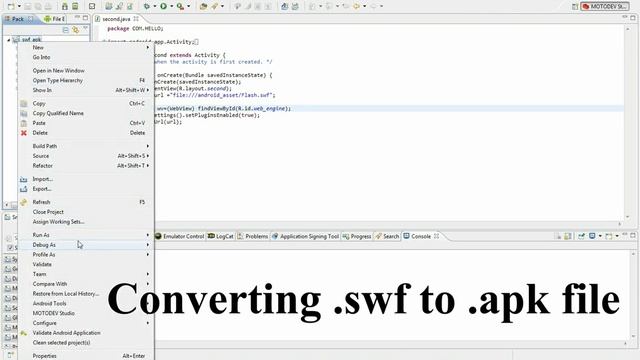Open Package Explorer view menu triangle
This screenshot has width=640, height=360.
click(x=85, y=29)
